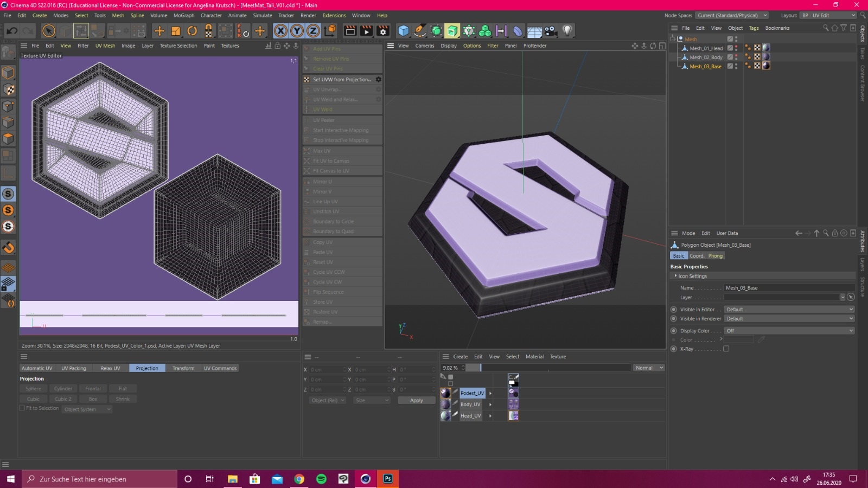Select the Rotate tool icon
The height and width of the screenshot is (488, 868).
pos(192,31)
